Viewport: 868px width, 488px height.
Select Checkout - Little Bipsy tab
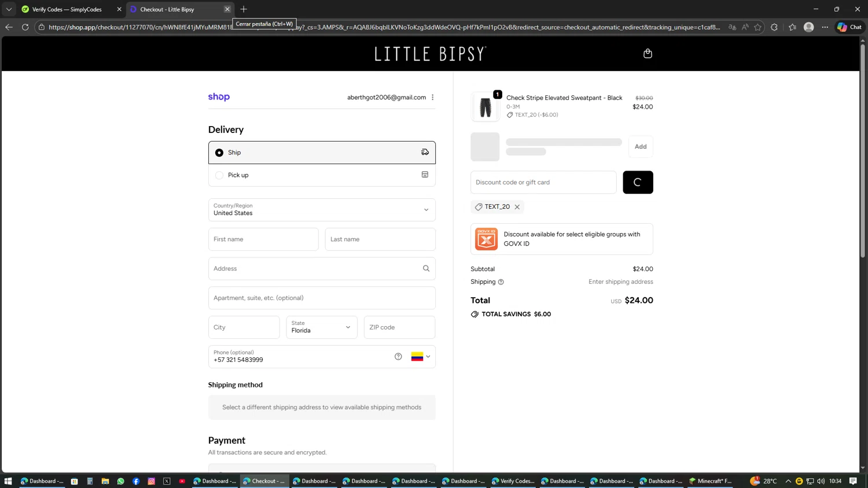click(179, 9)
